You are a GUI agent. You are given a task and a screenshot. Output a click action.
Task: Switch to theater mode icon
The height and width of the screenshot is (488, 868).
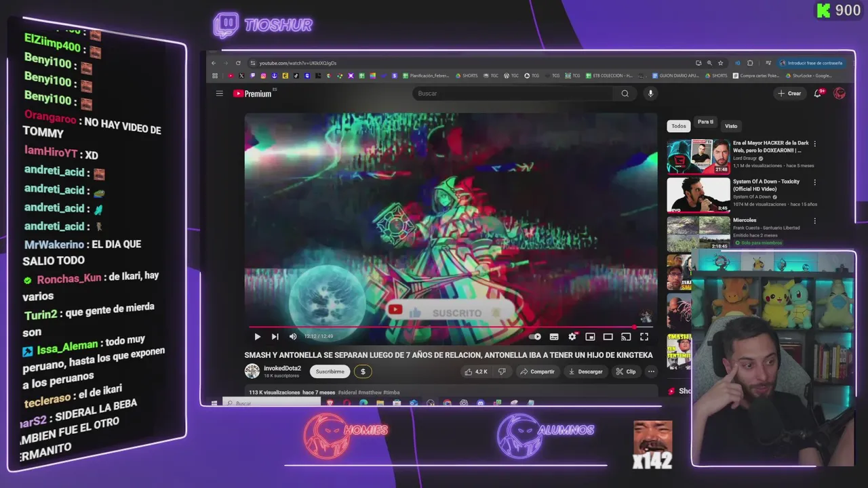pos(608,337)
